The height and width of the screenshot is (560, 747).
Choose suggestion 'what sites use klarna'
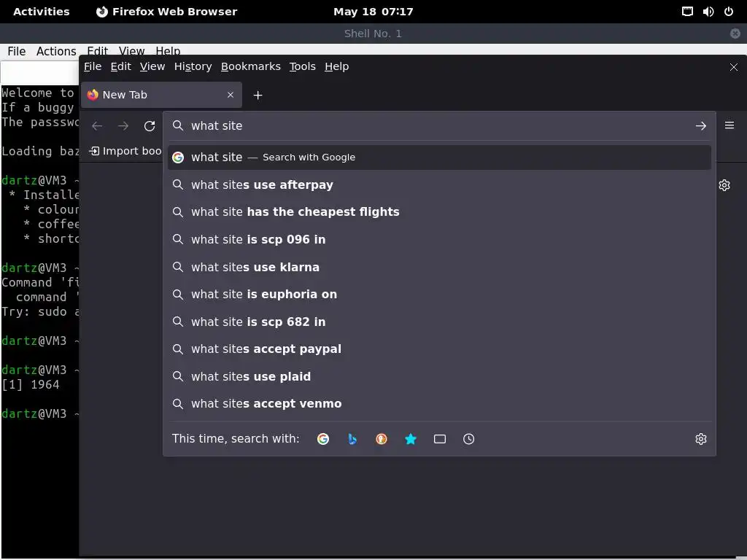(439, 267)
